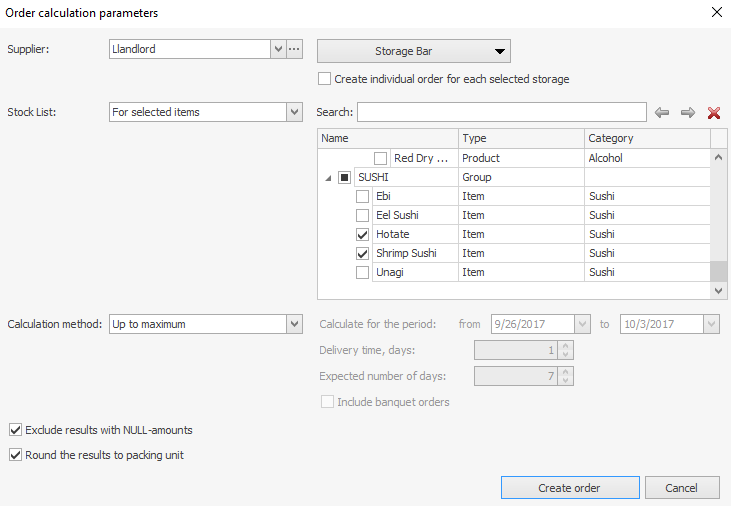Viewport: 731px width, 506px height.
Task: Close the Order calculation parameters dialog
Action: pos(715,13)
